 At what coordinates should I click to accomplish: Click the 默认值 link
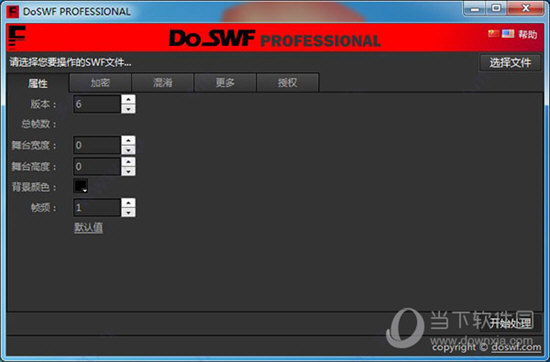click(x=88, y=228)
